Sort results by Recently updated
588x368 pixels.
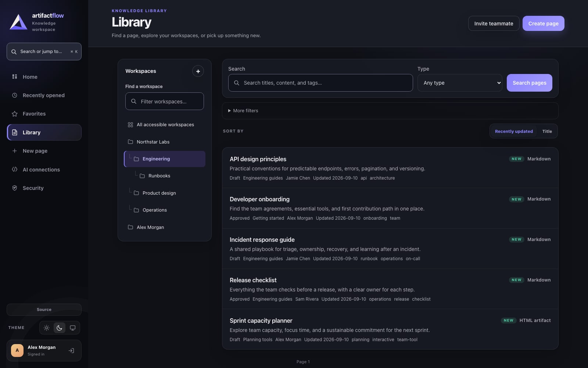(514, 131)
